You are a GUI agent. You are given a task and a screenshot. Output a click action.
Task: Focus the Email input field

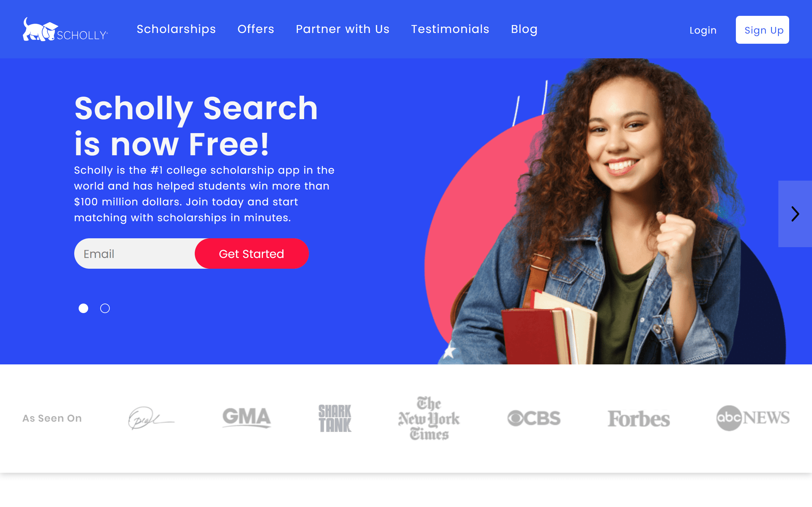tap(134, 253)
